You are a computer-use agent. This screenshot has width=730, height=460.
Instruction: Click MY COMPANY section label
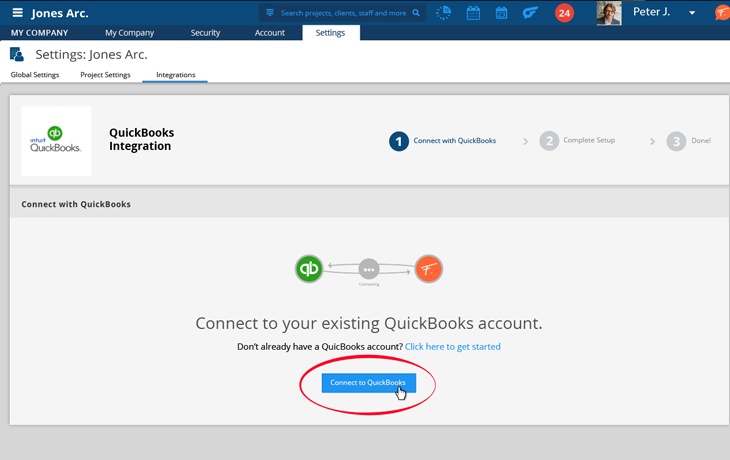pos(40,33)
